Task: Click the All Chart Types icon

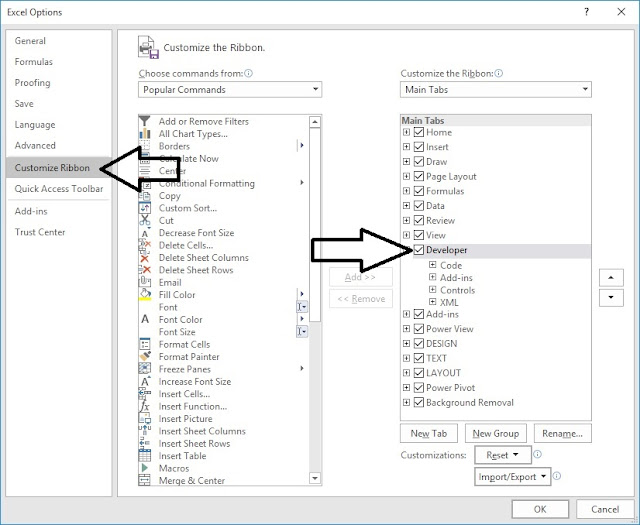Action: [x=144, y=133]
